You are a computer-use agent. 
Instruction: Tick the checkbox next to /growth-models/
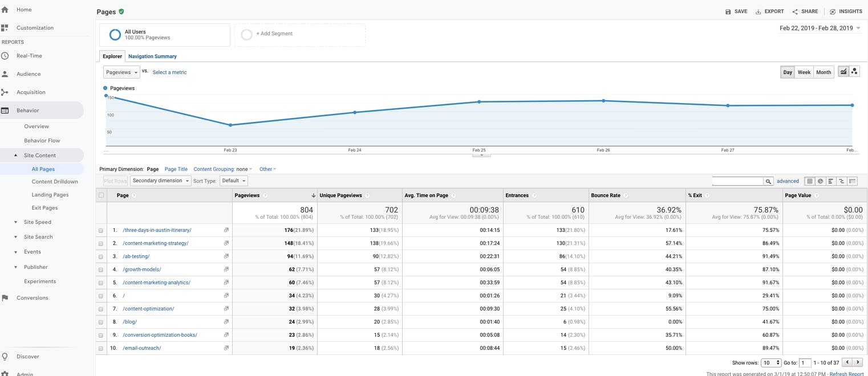point(101,270)
